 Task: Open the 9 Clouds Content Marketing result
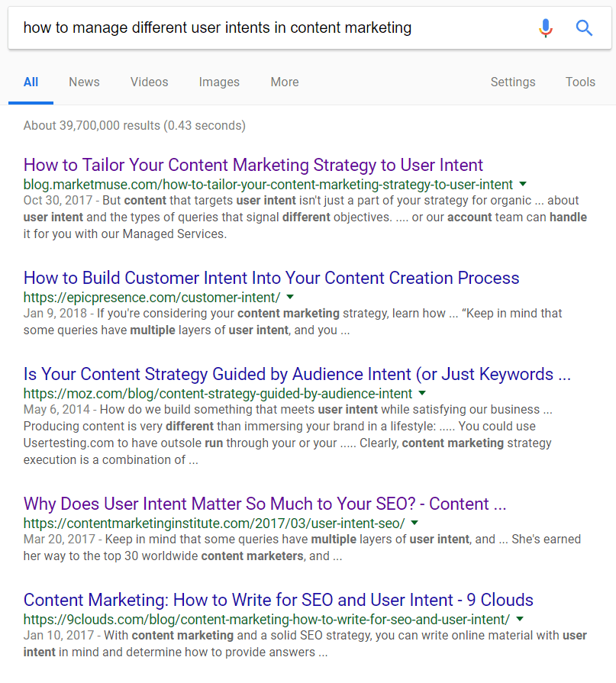click(278, 600)
